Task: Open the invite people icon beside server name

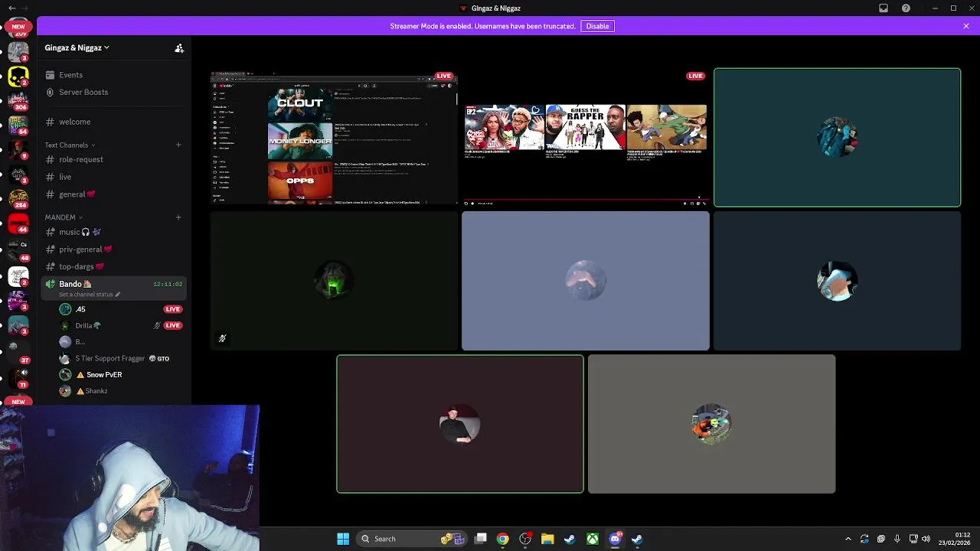Action: [x=179, y=47]
